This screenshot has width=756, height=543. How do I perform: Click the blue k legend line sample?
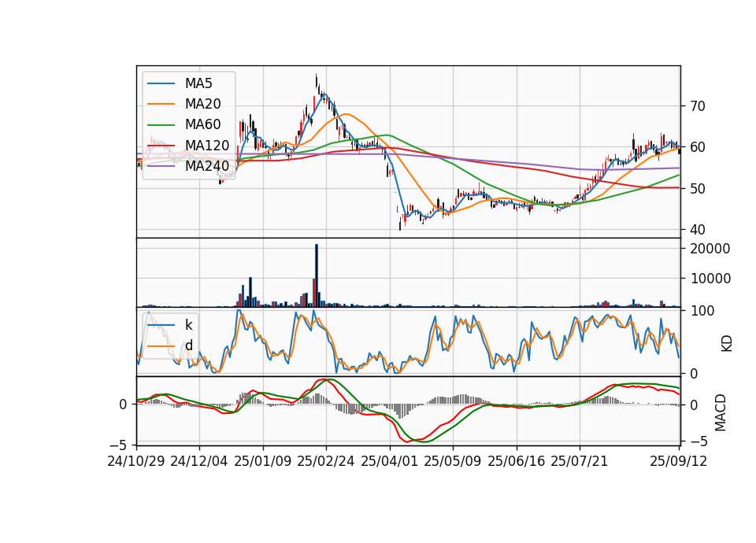161,325
